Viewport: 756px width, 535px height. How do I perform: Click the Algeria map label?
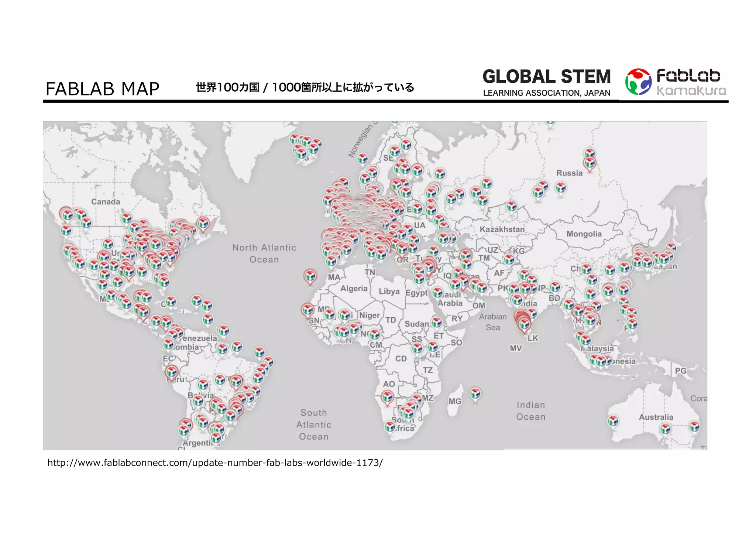354,289
